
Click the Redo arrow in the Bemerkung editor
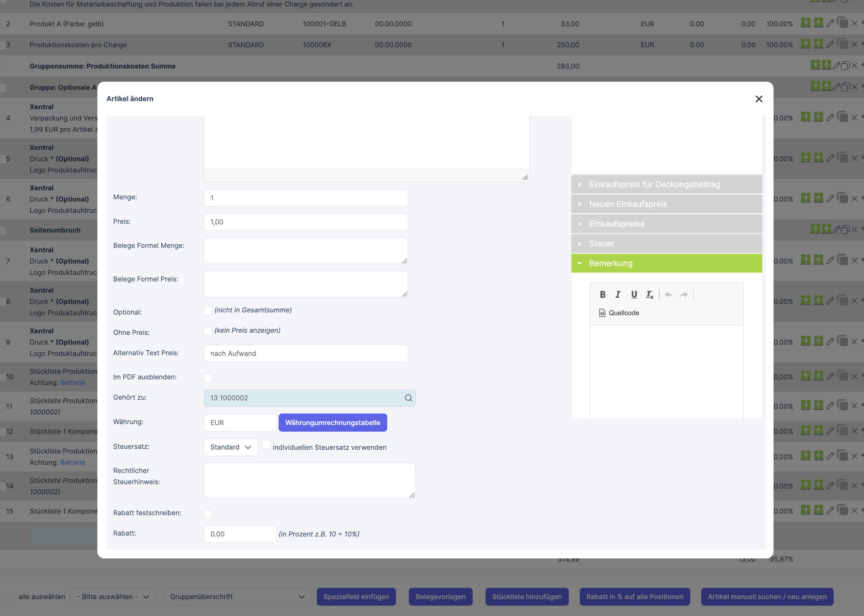pos(684,294)
